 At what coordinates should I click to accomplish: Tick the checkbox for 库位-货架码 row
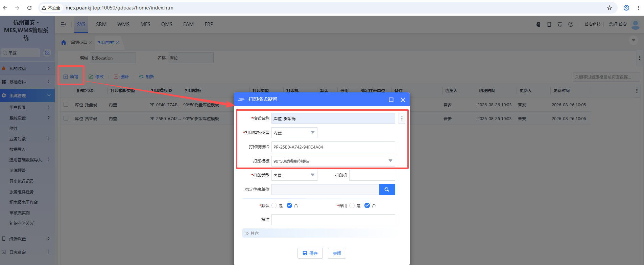tap(66, 118)
